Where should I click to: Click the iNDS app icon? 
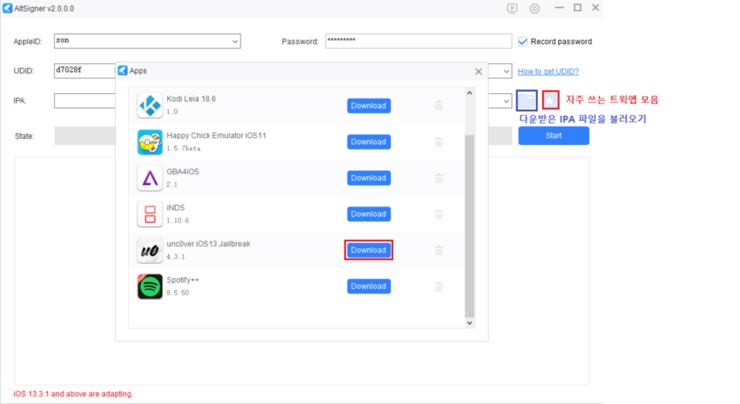click(150, 214)
